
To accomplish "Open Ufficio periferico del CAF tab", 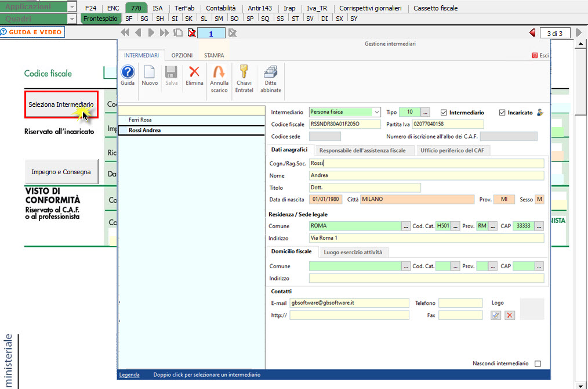I will tap(452, 150).
